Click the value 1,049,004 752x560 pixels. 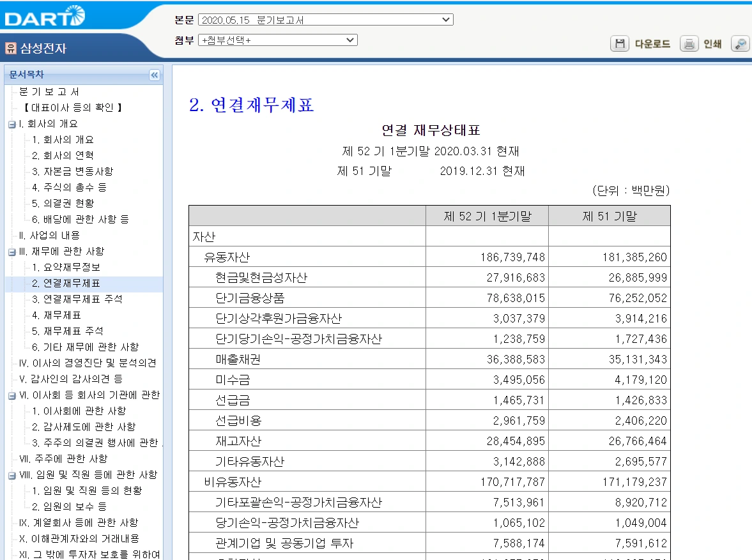(x=641, y=523)
